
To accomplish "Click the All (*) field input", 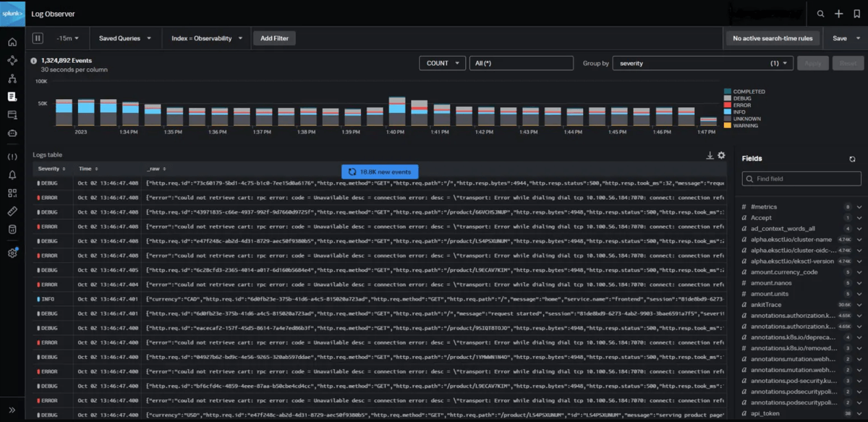I will tap(522, 63).
